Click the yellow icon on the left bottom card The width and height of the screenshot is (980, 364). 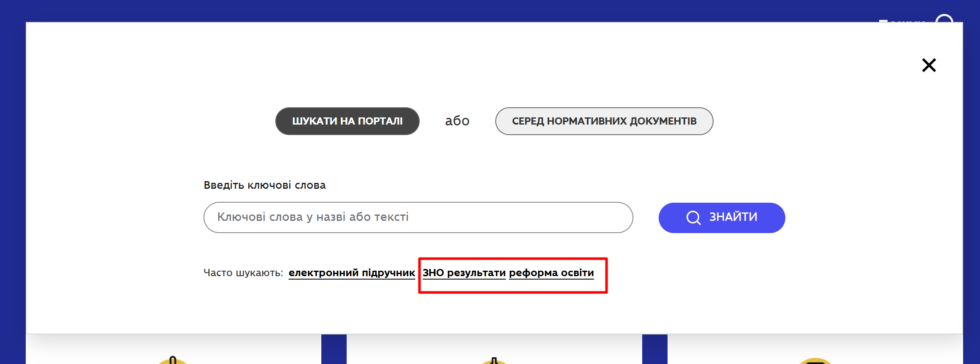tap(172, 361)
